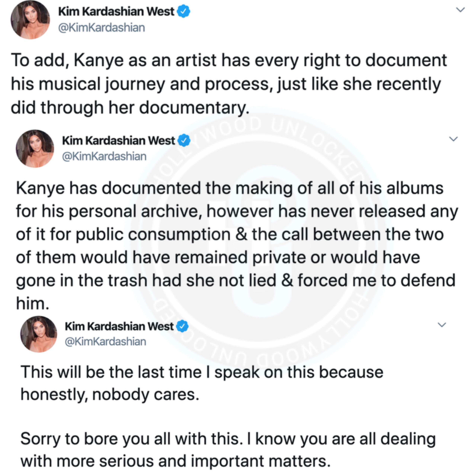Open the tweet starting 'Kanye has documented the making'
476x476 pixels.
pyautogui.click(x=237, y=245)
